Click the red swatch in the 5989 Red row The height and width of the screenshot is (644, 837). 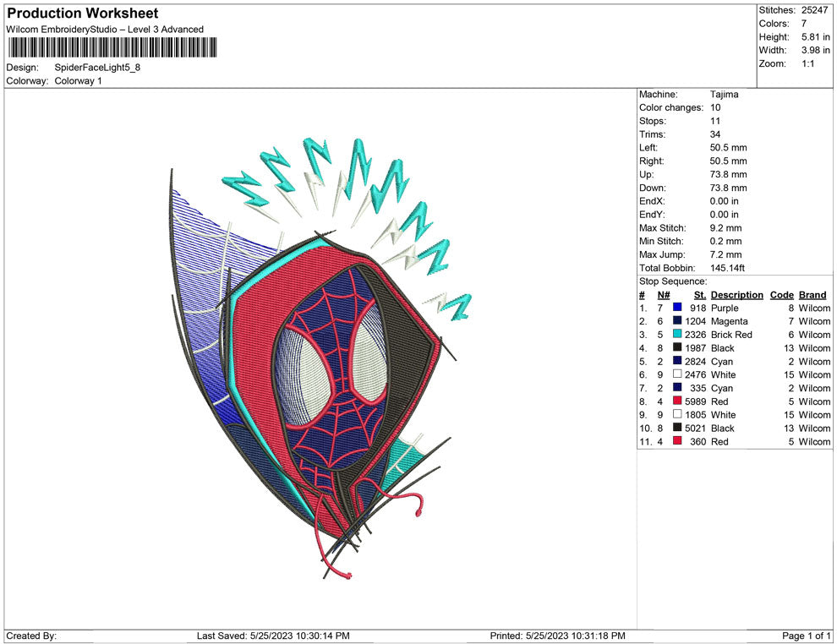coord(677,400)
